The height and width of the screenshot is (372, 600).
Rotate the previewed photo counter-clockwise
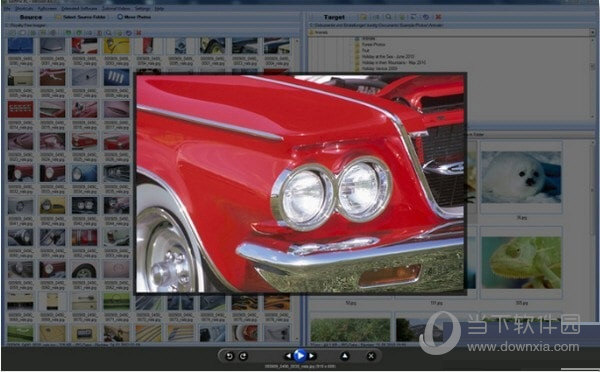coord(229,356)
